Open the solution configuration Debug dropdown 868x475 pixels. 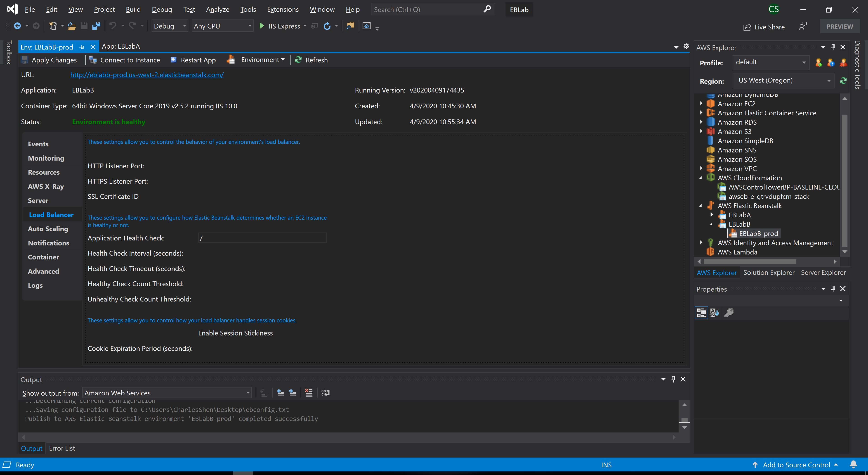pos(170,26)
